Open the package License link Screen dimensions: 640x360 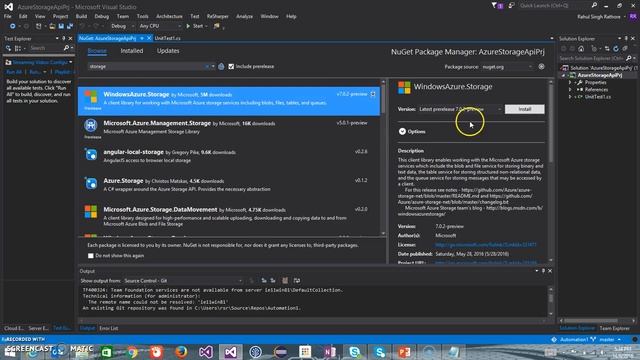pyautogui.click(x=486, y=245)
